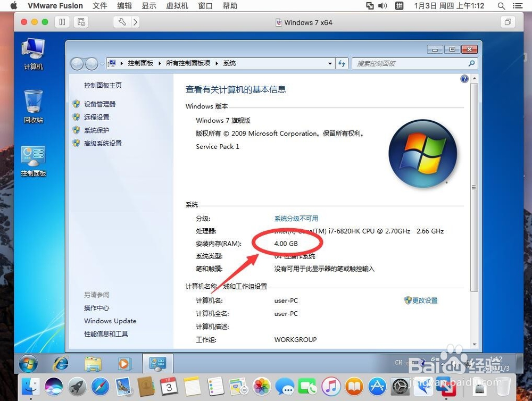
Task: Go back in Control Panel navigation
Action: click(x=77, y=63)
